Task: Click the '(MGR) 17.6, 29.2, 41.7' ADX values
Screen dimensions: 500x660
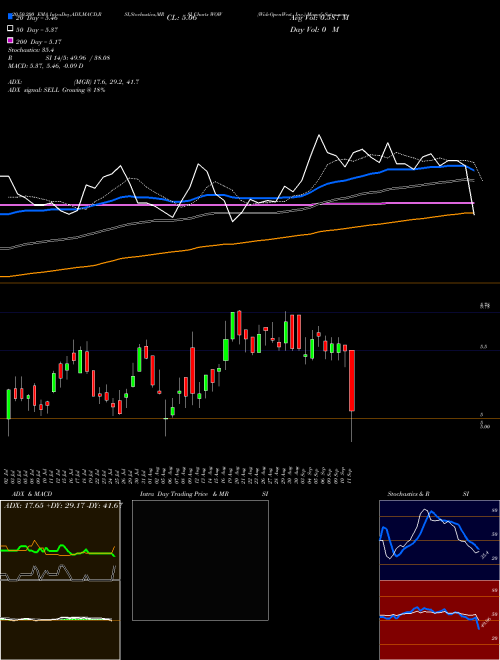Action: pyautogui.click(x=106, y=82)
